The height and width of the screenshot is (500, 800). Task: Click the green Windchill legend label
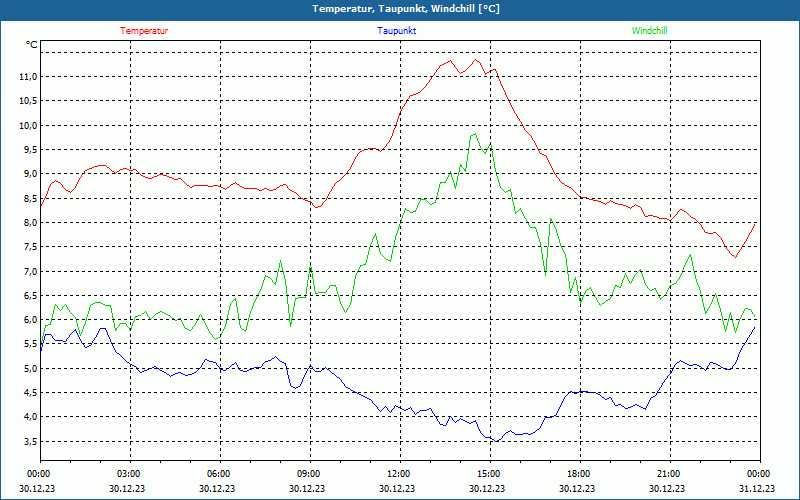pyautogui.click(x=649, y=31)
